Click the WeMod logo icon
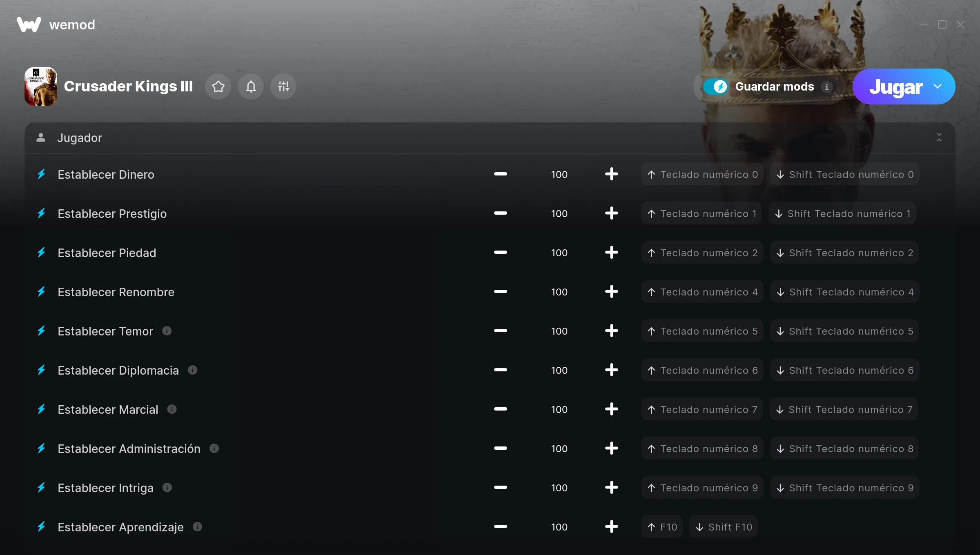 (29, 24)
